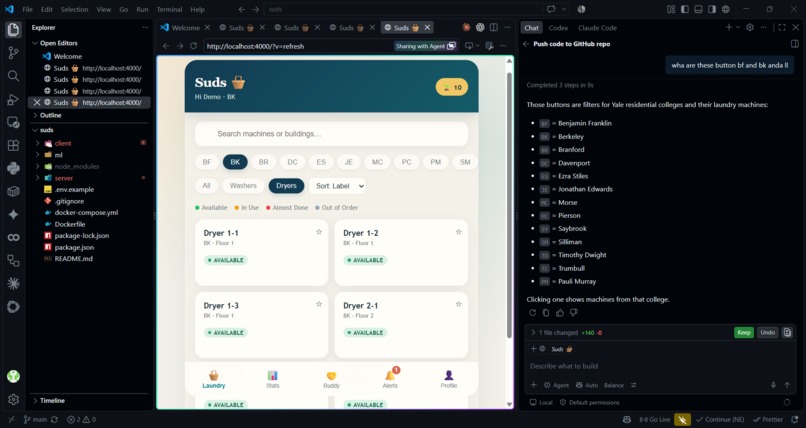Viewport: 806px width, 428px height.
Task: Open the Profile tab in Suds
Action: [x=449, y=379]
